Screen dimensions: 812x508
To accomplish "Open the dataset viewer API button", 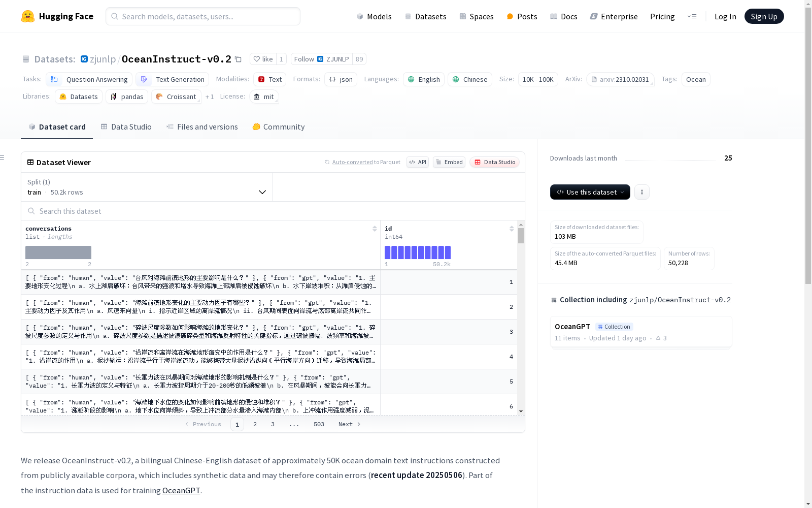I will point(418,162).
